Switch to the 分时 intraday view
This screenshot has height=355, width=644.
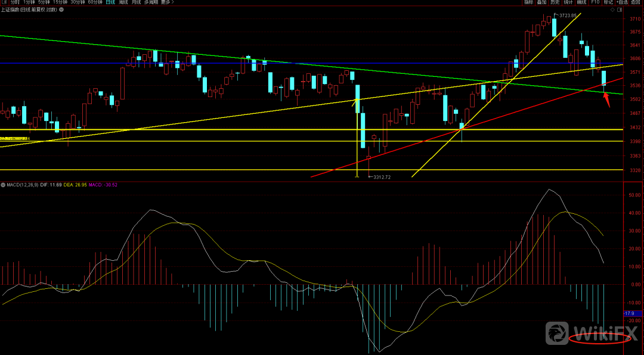point(15,2)
